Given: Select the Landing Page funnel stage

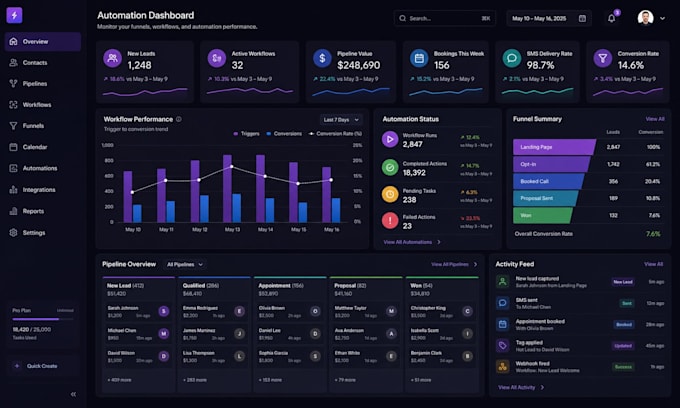Looking at the screenshot, I should tap(554, 147).
